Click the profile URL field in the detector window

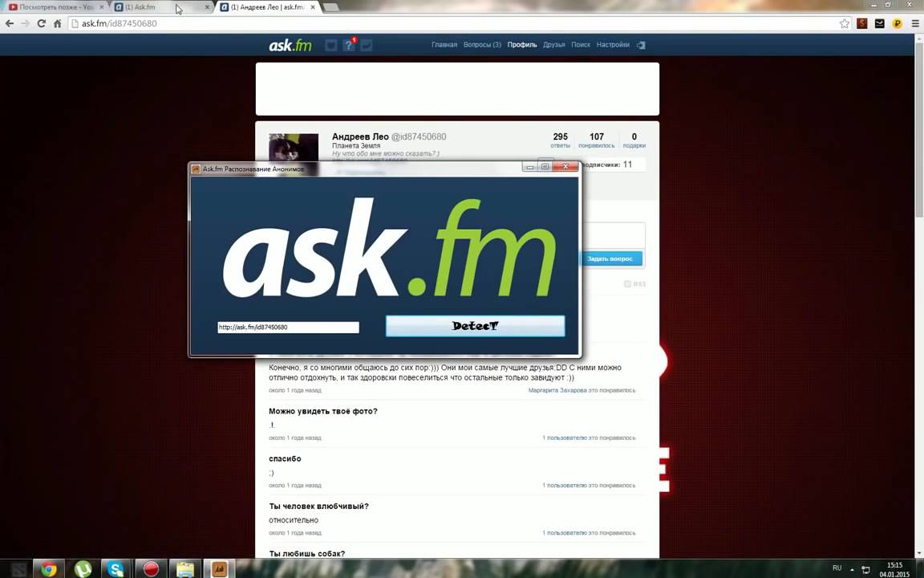288,327
